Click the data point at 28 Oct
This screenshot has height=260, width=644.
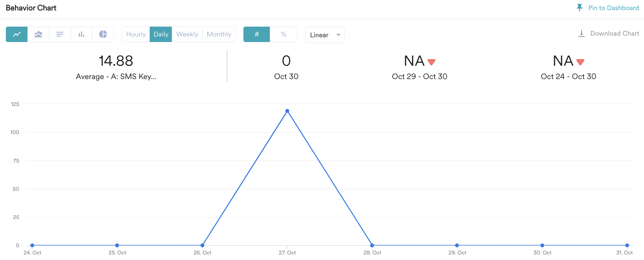[x=372, y=245]
